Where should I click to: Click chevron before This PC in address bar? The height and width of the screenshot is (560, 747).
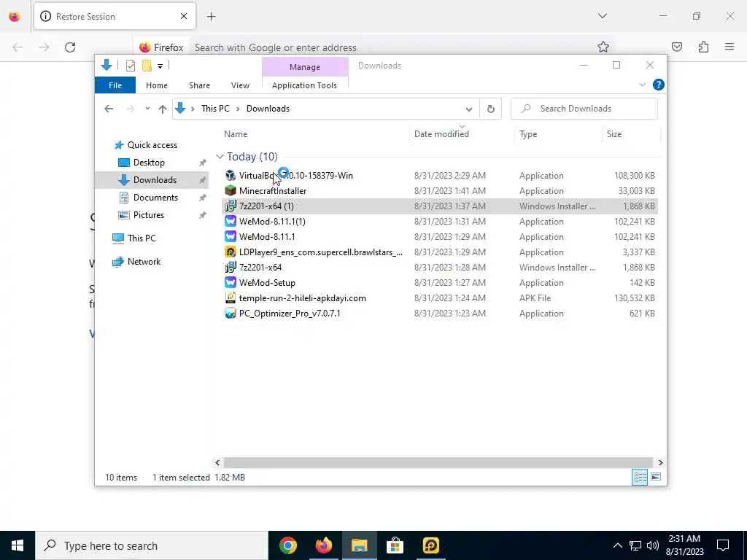point(193,109)
